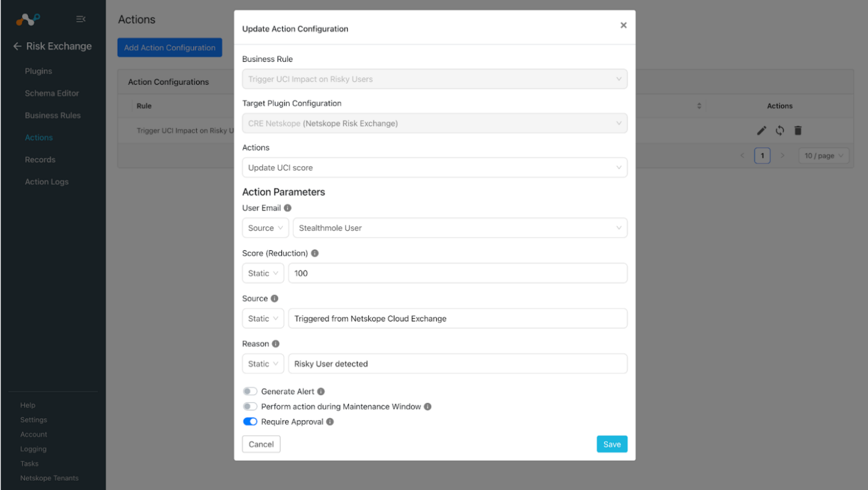
Task: Open the Actions dropdown showing Update UCI score
Action: click(435, 168)
